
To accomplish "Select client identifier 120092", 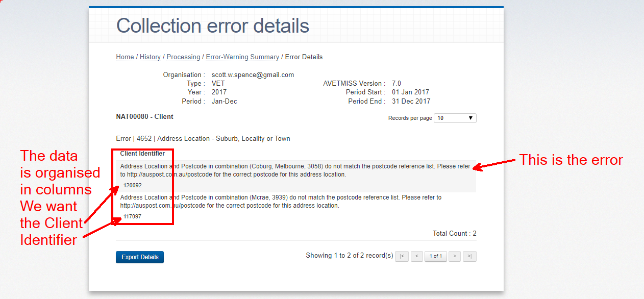I will pos(133,185).
